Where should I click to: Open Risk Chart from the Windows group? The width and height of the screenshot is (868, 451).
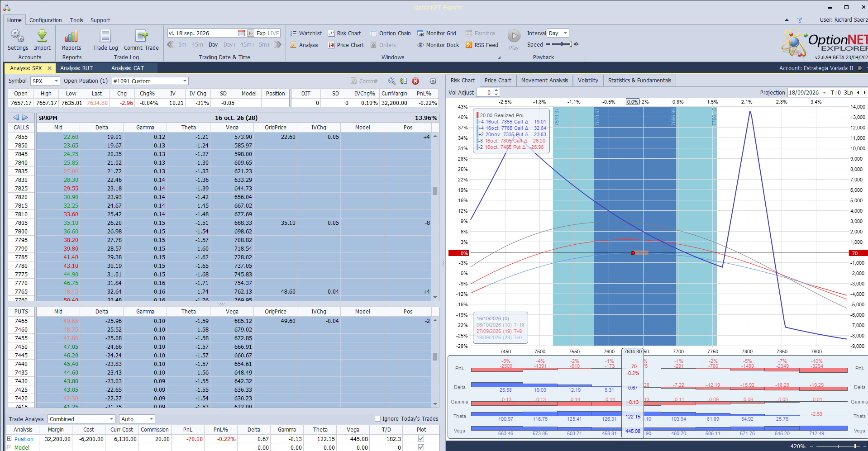tap(344, 33)
